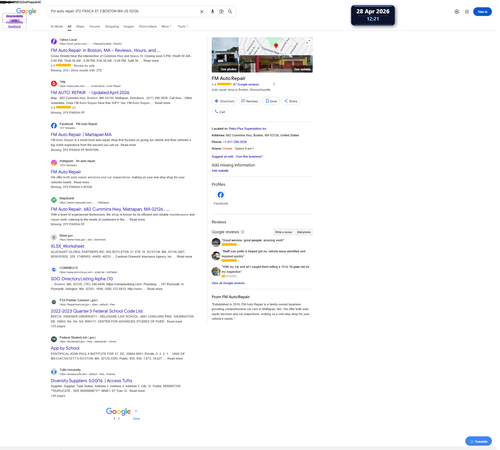Image resolution: width=500 pixels, height=450 pixels.
Task: Click the Share button
Action: point(291,101)
